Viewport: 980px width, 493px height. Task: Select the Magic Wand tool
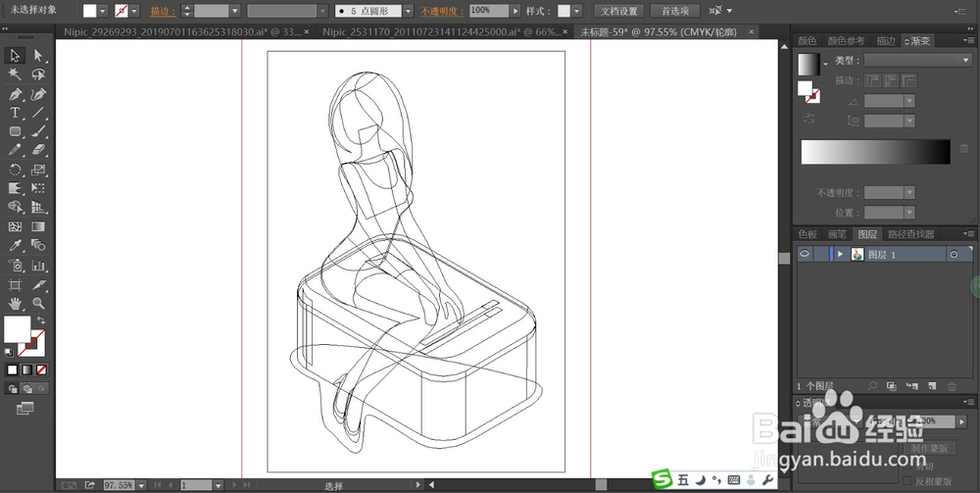click(x=15, y=74)
